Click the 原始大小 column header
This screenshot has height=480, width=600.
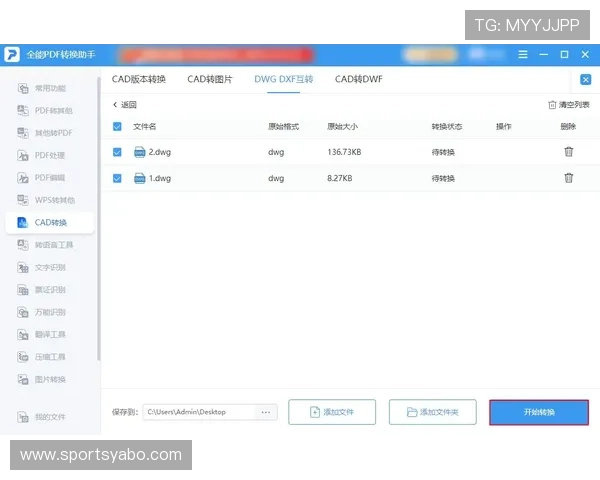coord(342,126)
